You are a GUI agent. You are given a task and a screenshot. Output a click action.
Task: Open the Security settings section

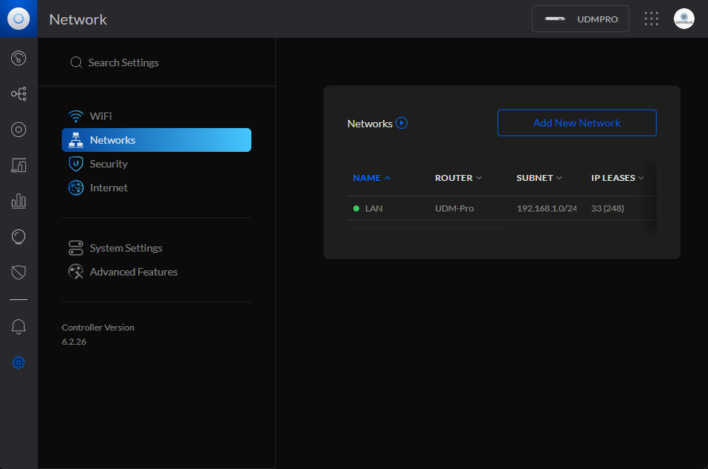pos(108,164)
